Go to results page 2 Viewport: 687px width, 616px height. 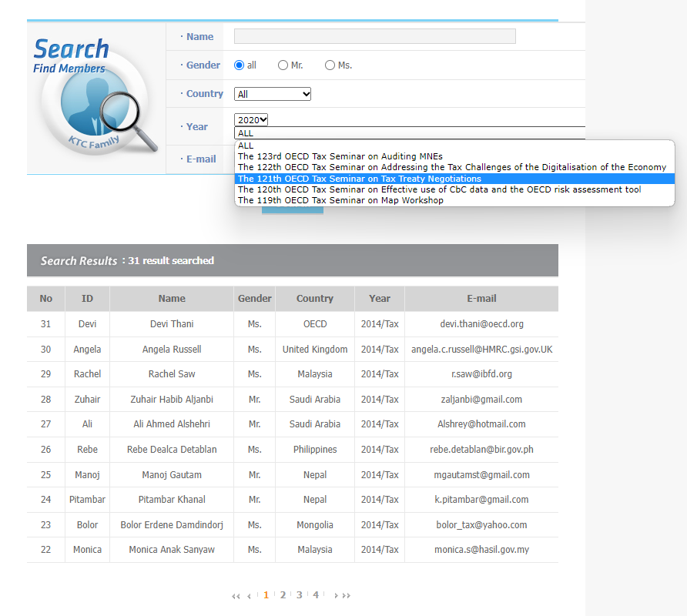tap(283, 595)
